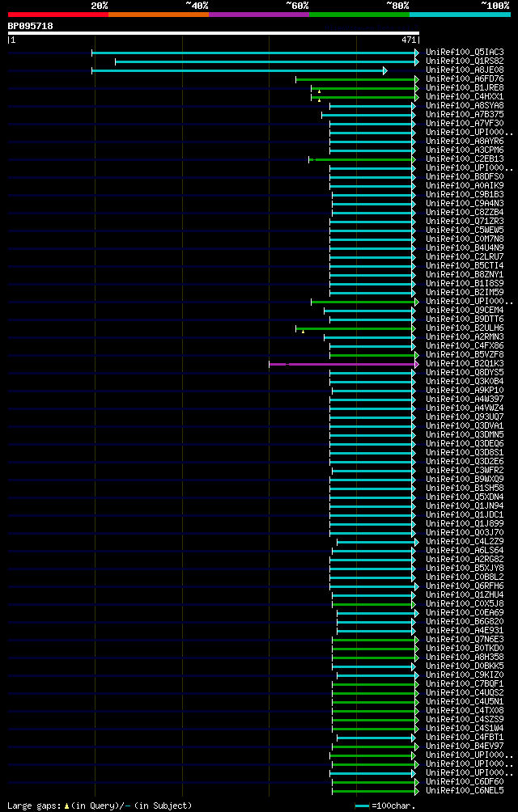Click the purple ~60% identity legend segment
518x812 pixels.
point(259,15)
